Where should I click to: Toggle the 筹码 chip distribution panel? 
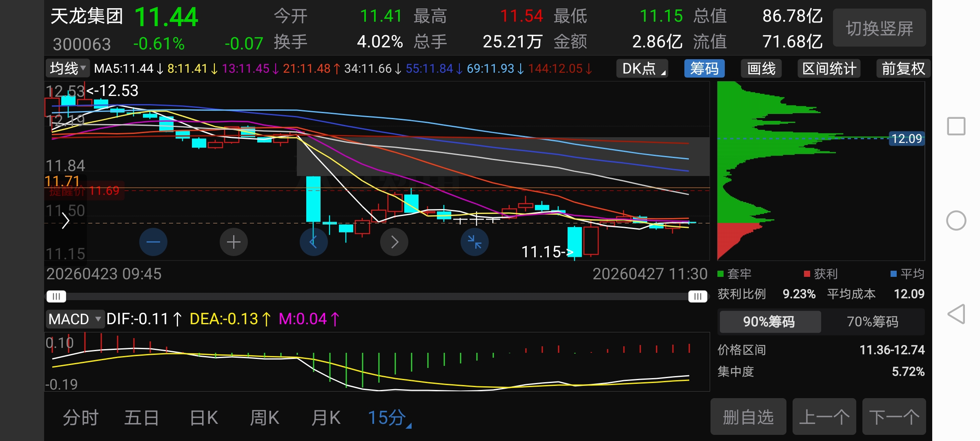pyautogui.click(x=704, y=69)
